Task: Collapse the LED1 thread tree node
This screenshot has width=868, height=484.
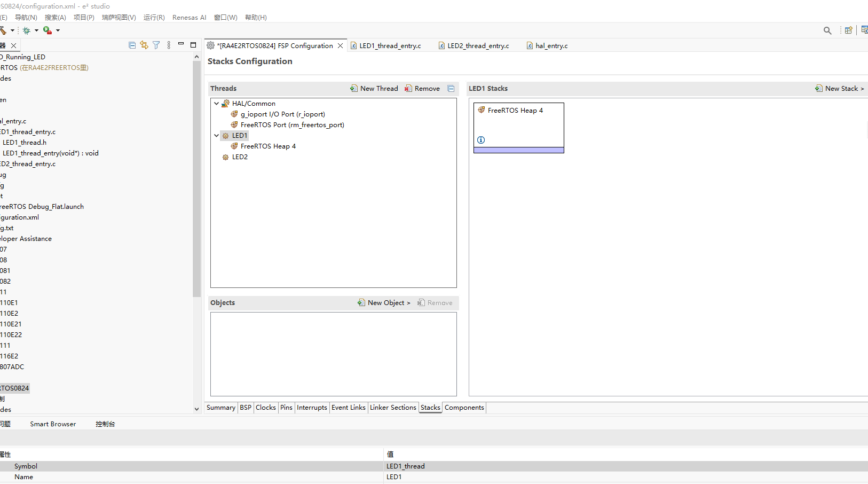Action: [216, 136]
